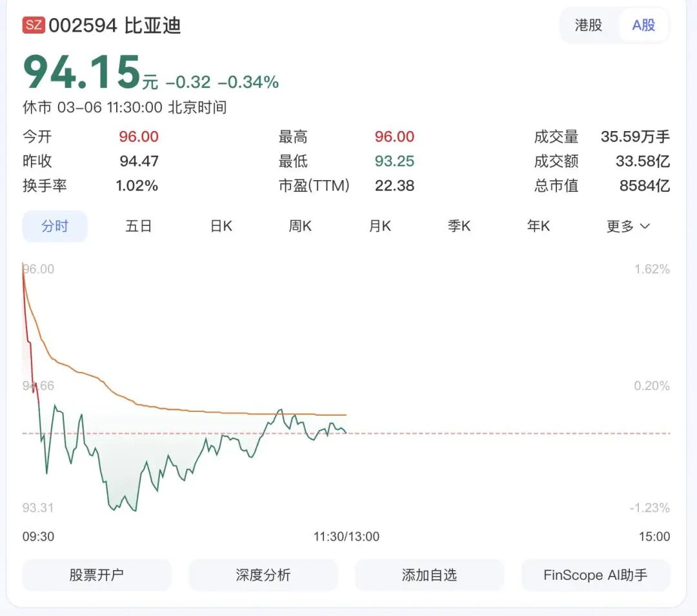Click the 总市值 8584亿 value
697x616 pixels.
click(x=645, y=186)
